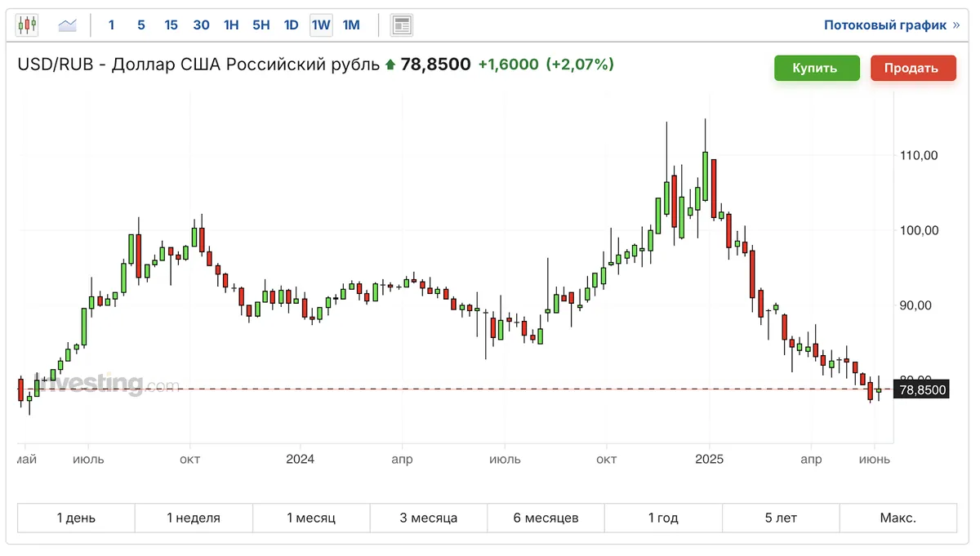
Task: Click the green Купить button
Action: tap(817, 68)
